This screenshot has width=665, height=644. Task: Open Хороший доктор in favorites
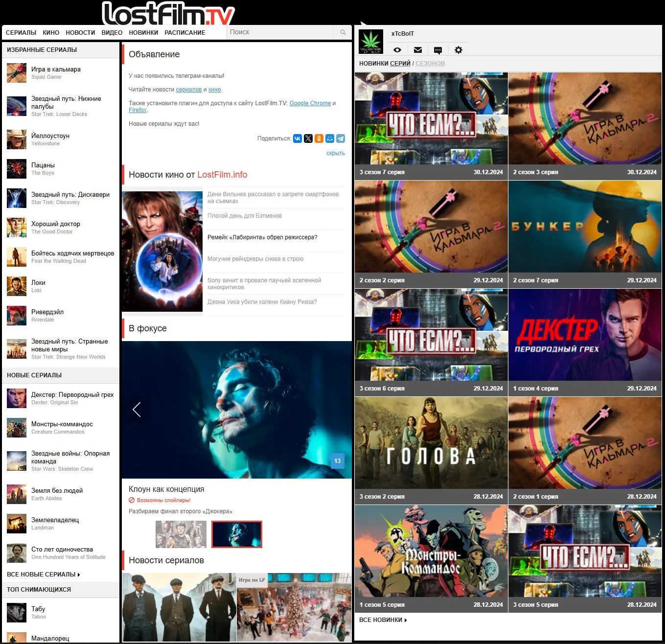tap(56, 224)
